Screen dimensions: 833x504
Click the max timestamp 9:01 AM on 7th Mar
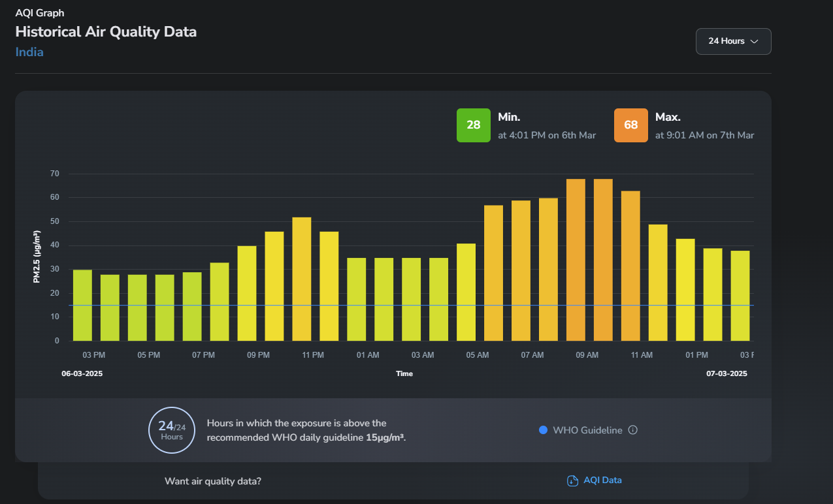coord(704,135)
